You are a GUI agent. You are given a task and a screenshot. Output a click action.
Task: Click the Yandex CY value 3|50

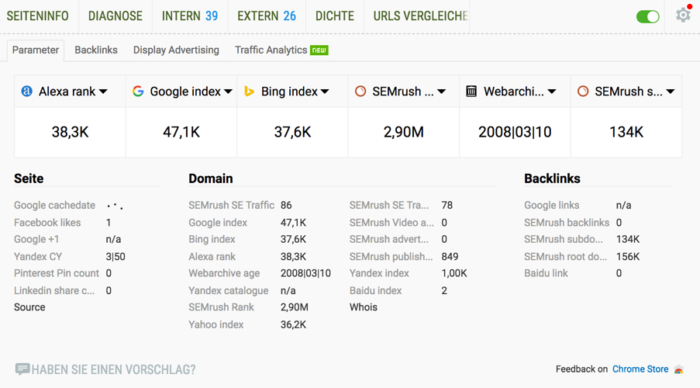[x=115, y=257]
